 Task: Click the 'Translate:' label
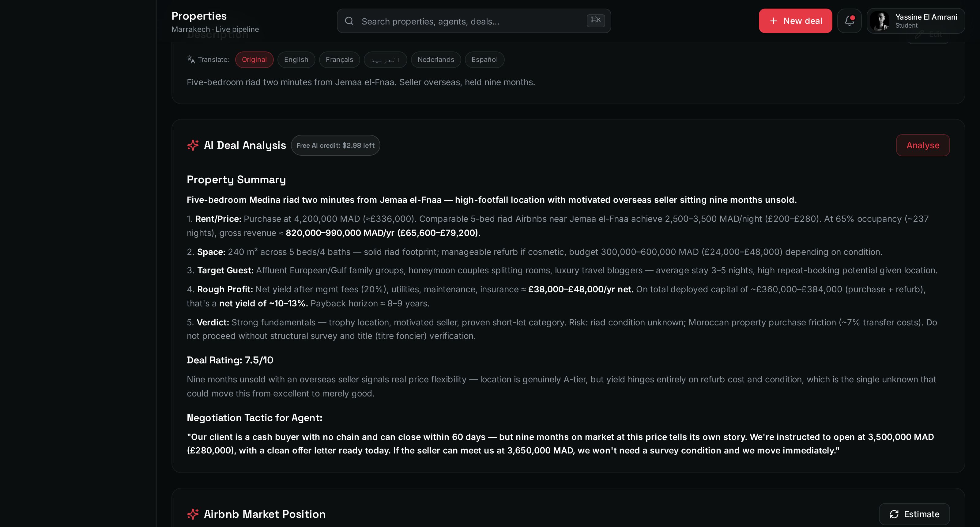tap(213, 60)
